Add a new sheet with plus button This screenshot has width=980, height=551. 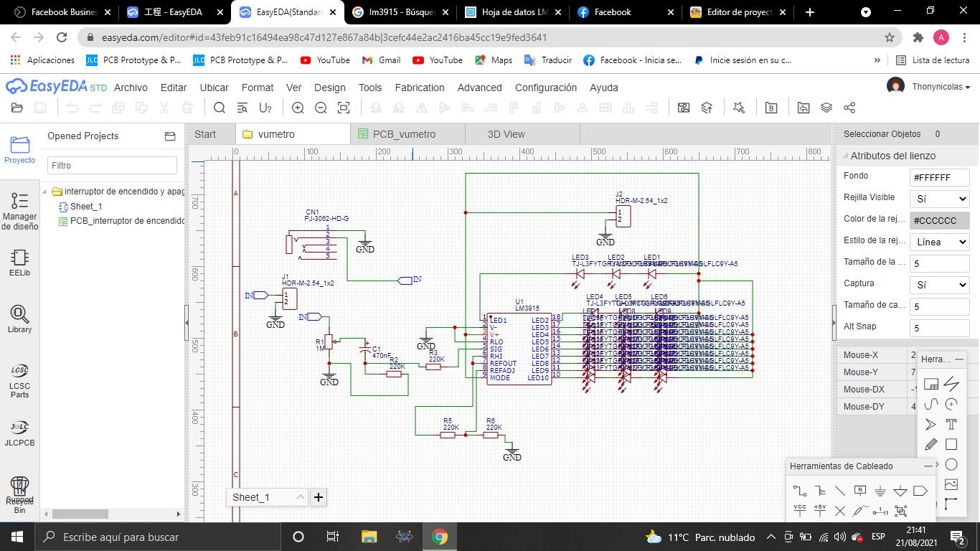(319, 497)
